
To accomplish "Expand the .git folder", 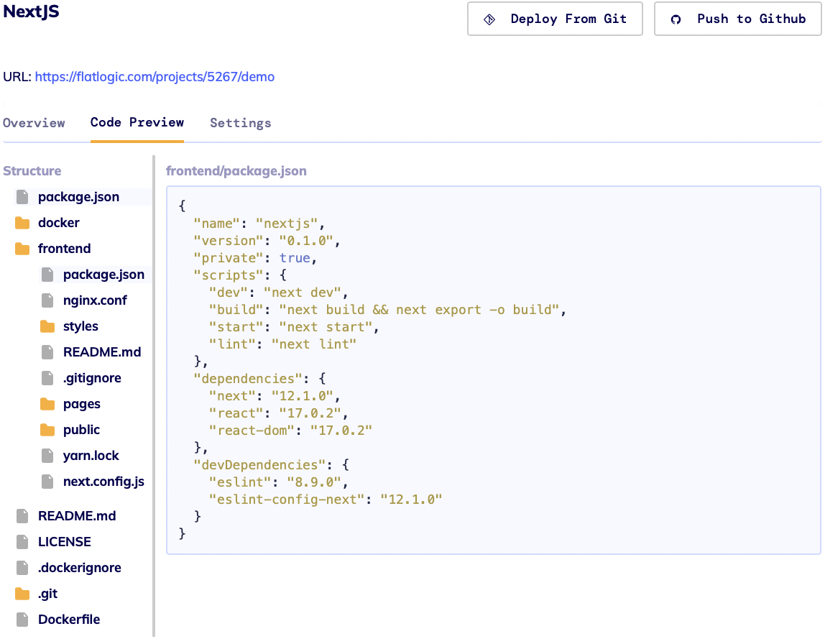I will pos(47,594).
